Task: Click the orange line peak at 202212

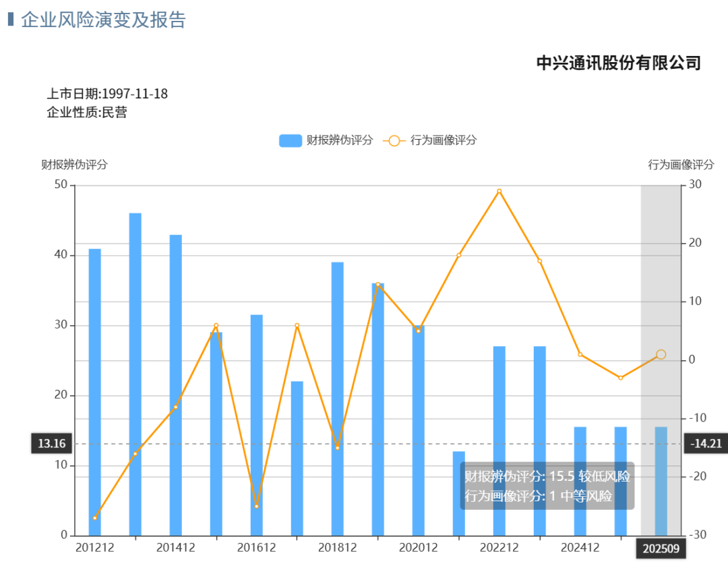Action: 499,191
